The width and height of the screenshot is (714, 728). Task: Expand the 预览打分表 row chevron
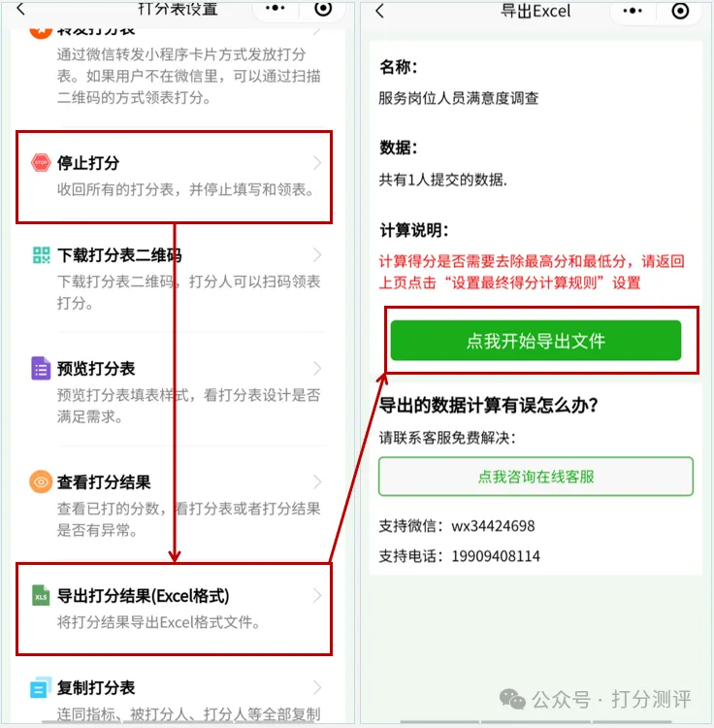(x=317, y=368)
